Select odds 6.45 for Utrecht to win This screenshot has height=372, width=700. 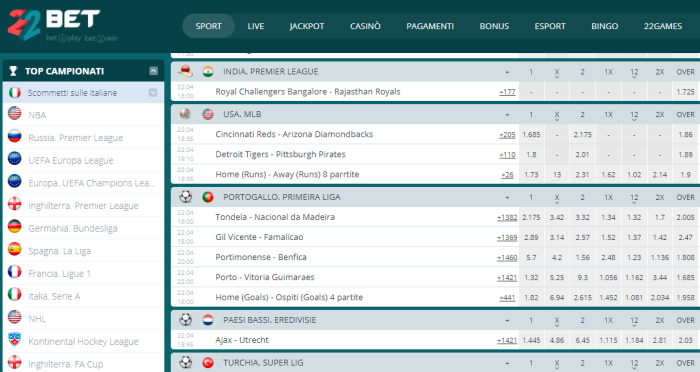[583, 340]
